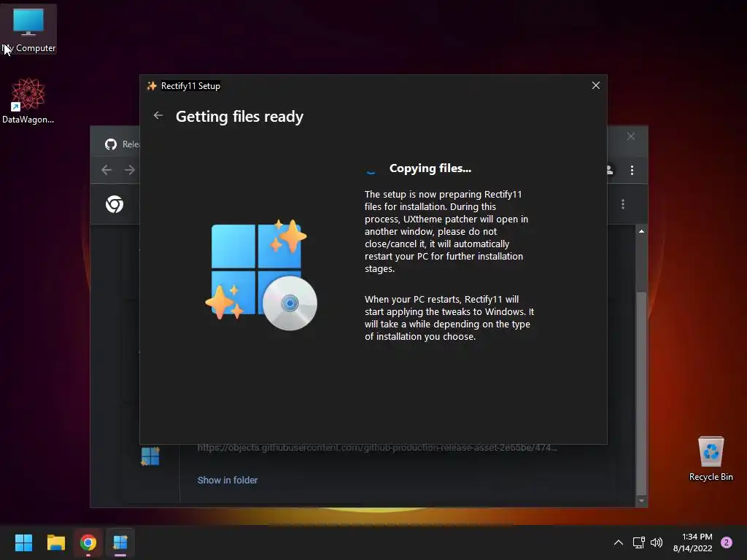The height and width of the screenshot is (560, 747).
Task: Click Chrome logo on downloads page
Action: pyautogui.click(x=115, y=204)
